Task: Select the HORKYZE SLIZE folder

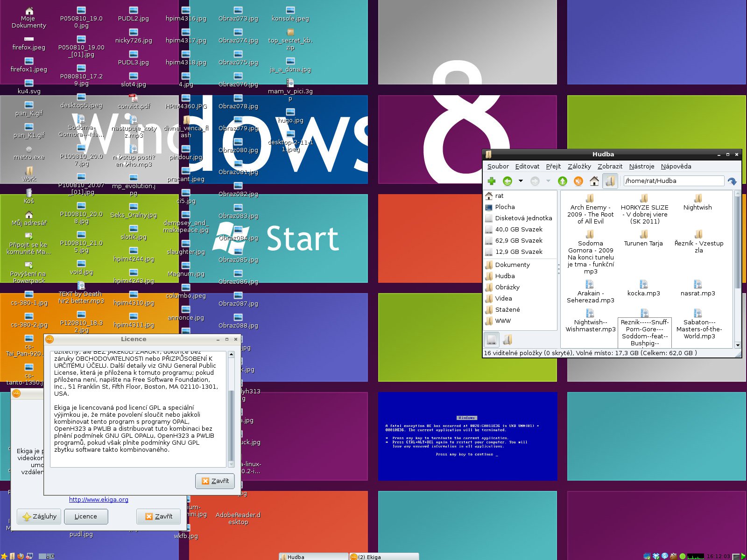Action: [x=644, y=209]
